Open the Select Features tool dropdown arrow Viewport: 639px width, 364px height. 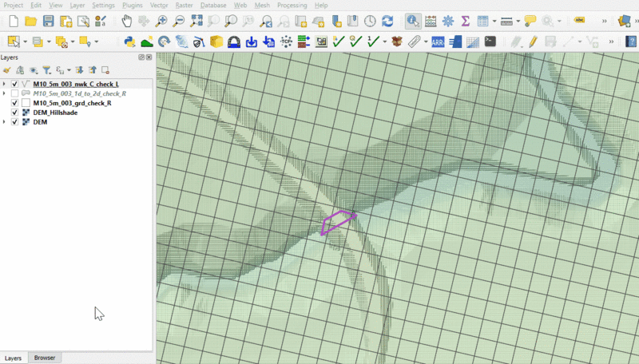(26, 42)
